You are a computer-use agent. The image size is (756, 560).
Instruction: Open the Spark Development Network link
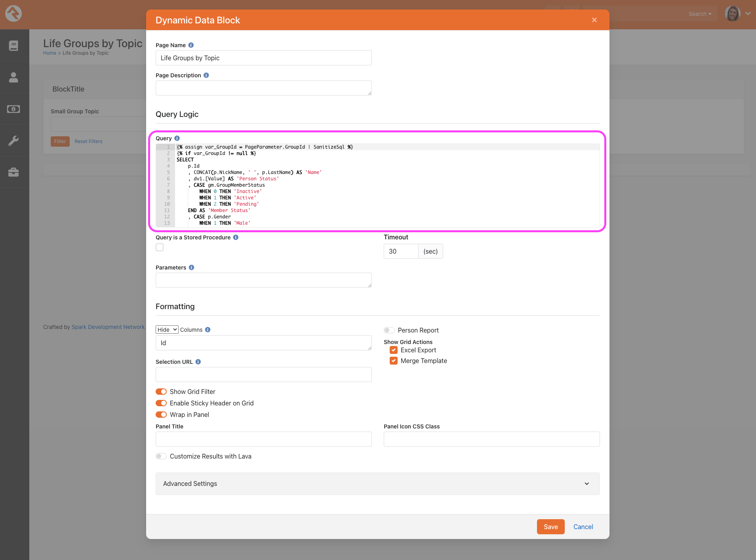108,327
